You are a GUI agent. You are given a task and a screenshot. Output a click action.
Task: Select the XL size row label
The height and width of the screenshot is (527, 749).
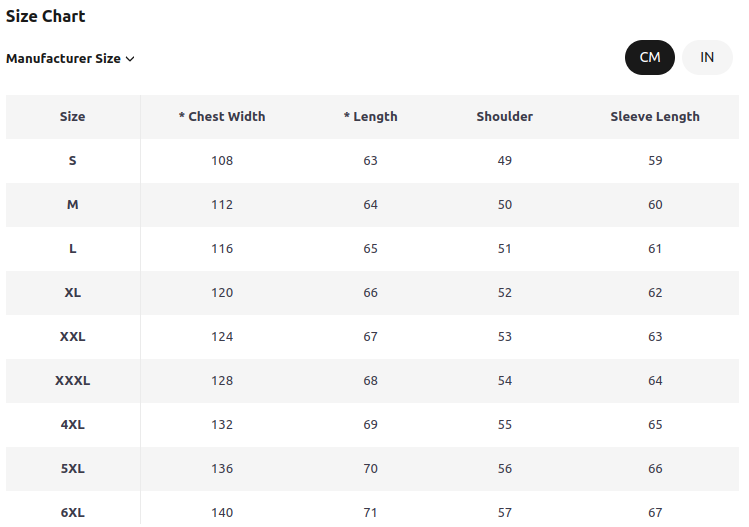tap(73, 292)
